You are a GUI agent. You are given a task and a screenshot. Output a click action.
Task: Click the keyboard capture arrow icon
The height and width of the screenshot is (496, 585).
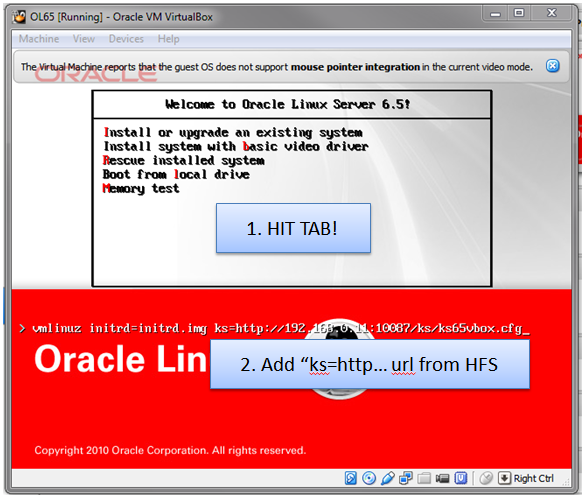(504, 478)
